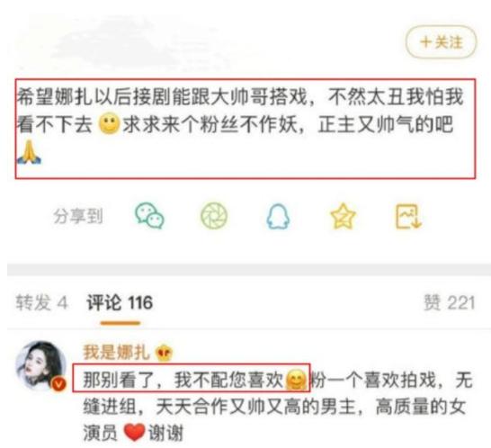
Task: Share the post to WeChat
Action: point(149,216)
